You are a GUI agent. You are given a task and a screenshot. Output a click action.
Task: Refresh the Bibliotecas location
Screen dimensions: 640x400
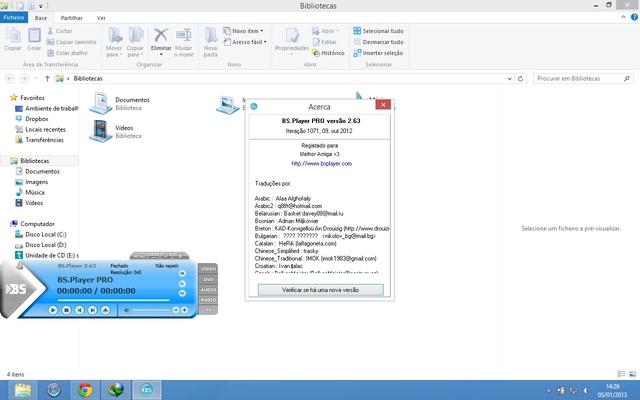click(x=520, y=79)
